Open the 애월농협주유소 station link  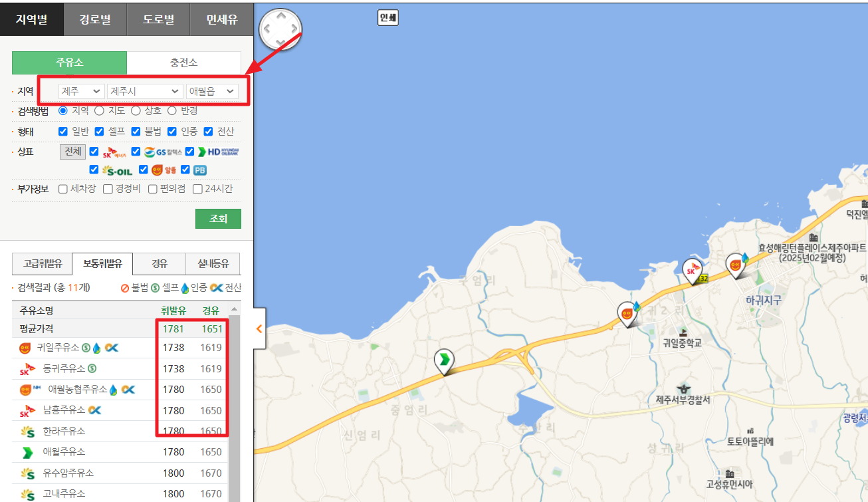pos(77,390)
